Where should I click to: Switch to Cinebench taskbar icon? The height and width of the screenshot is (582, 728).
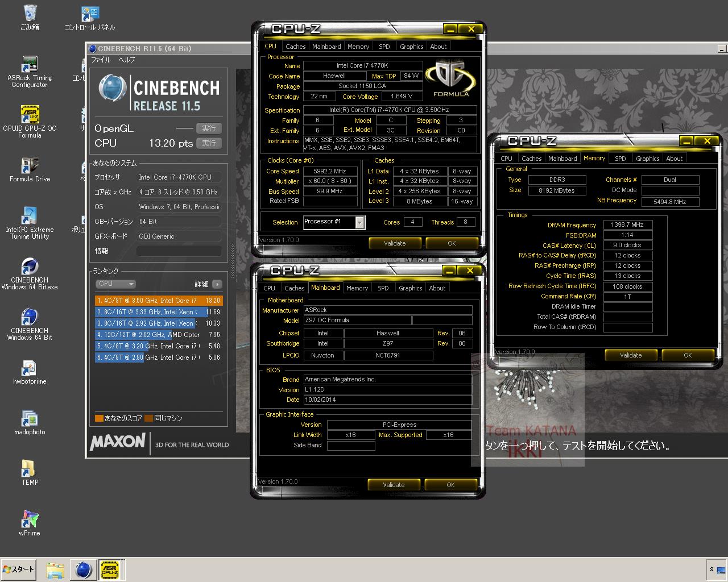[84, 569]
